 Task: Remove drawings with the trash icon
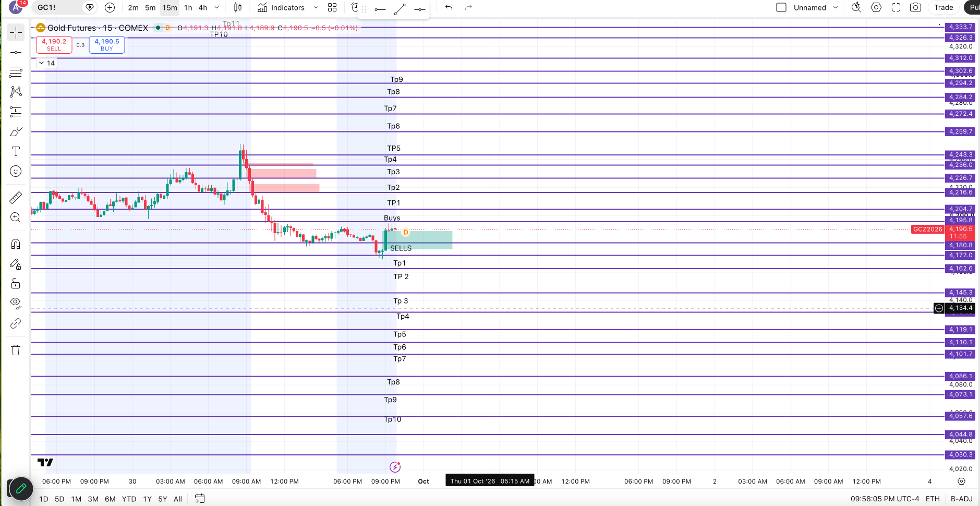click(x=16, y=350)
